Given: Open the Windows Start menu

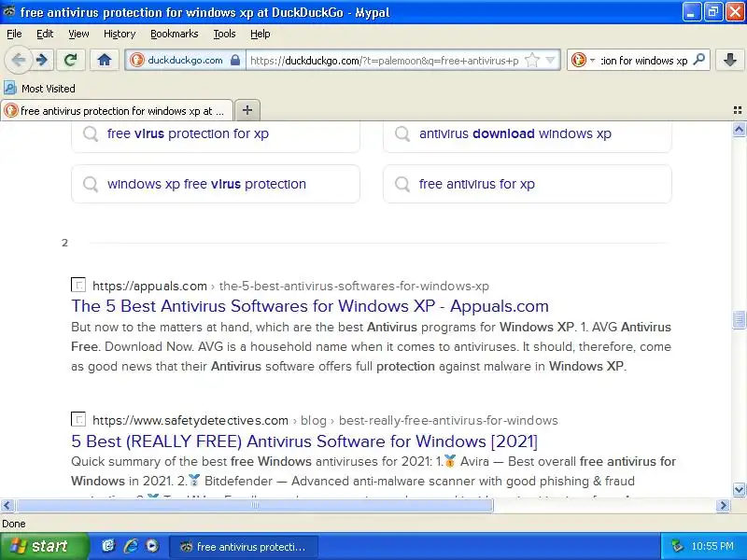Looking at the screenshot, I should coord(44,546).
